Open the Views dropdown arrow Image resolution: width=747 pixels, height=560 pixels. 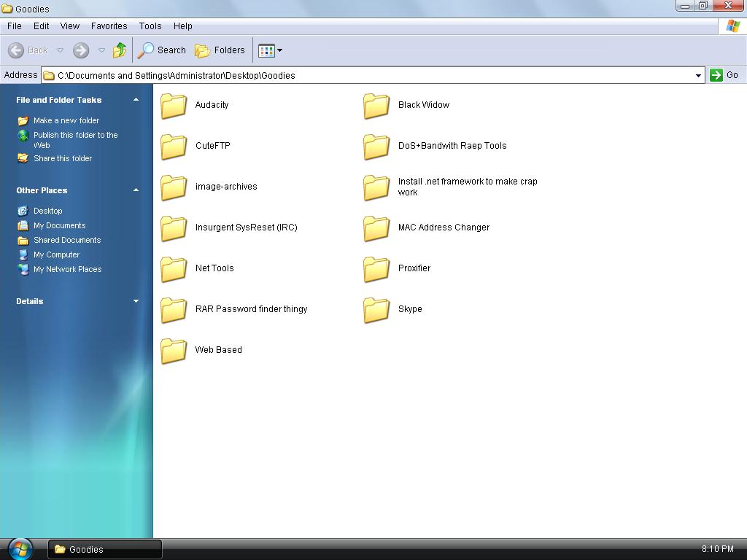point(279,50)
